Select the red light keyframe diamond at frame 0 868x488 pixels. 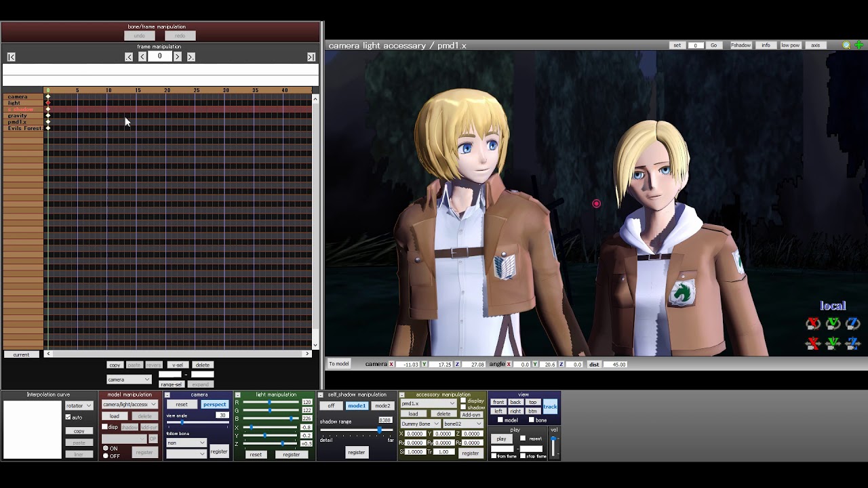47,103
